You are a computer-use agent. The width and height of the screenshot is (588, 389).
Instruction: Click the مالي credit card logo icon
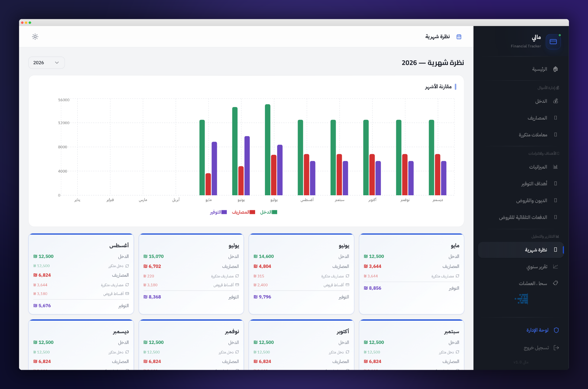coord(553,42)
